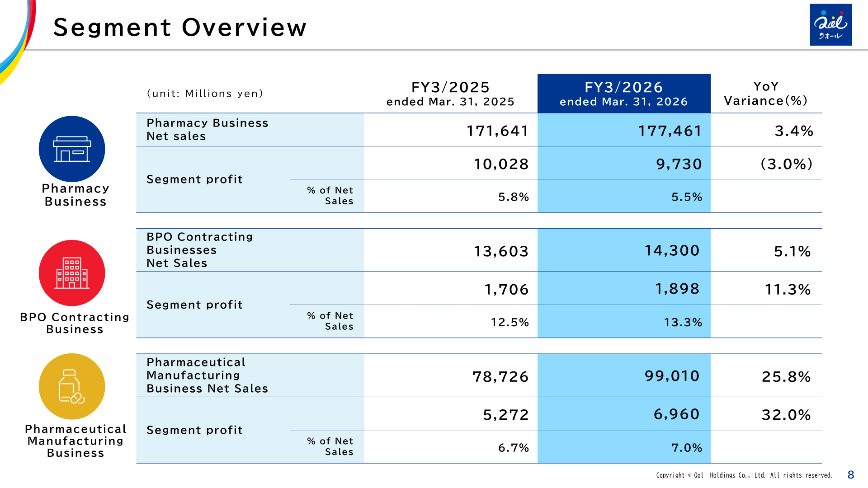Select the Segment Overview title
The width and height of the screenshot is (868, 488).
(x=180, y=27)
